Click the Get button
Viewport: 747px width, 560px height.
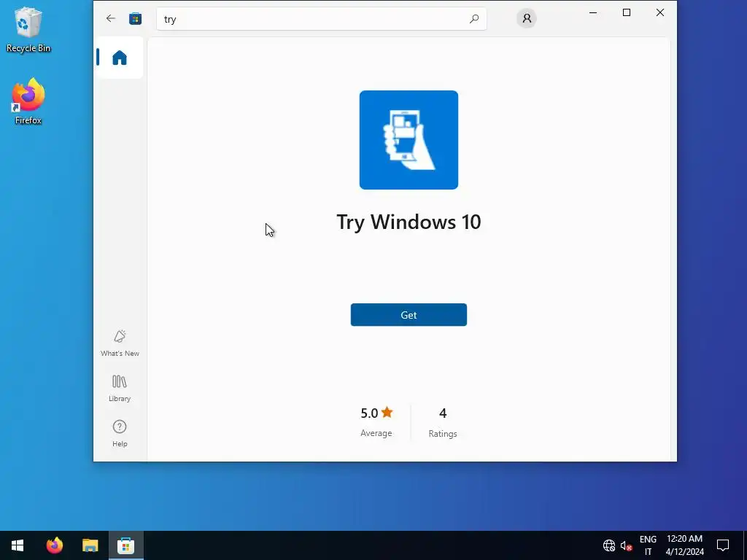click(x=409, y=315)
